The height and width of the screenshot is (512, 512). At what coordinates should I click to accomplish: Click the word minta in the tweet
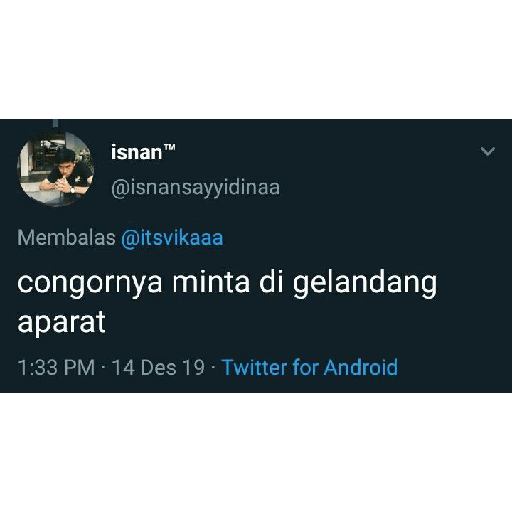click(211, 282)
